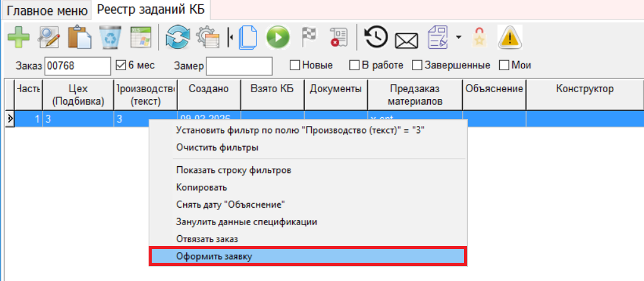Click the "Конструктор" column header
The width and height of the screenshot is (644, 281).
click(584, 88)
